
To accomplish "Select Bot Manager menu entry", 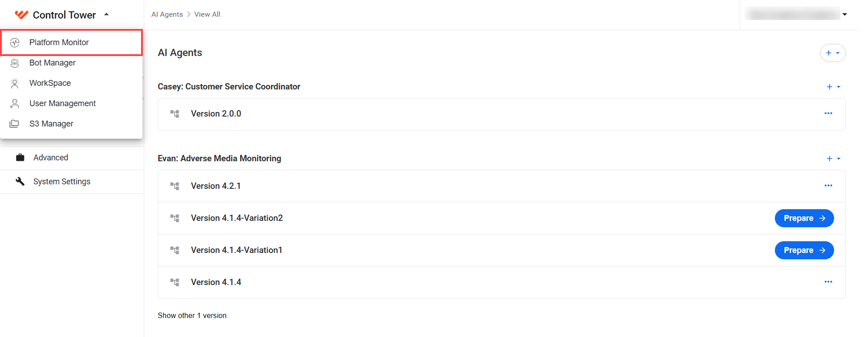I will click(71, 63).
